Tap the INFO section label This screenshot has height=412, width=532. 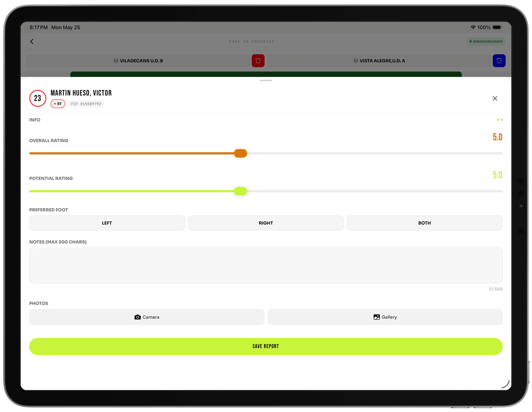35,120
